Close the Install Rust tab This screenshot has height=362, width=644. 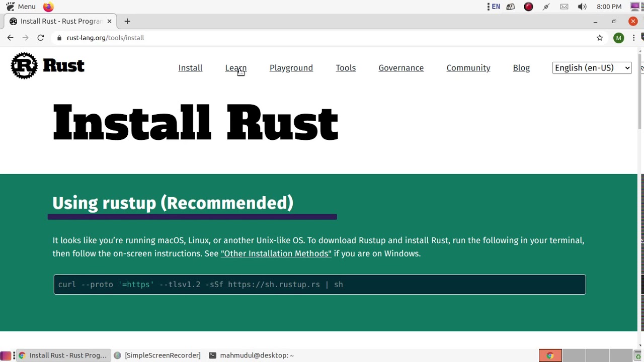(x=109, y=21)
